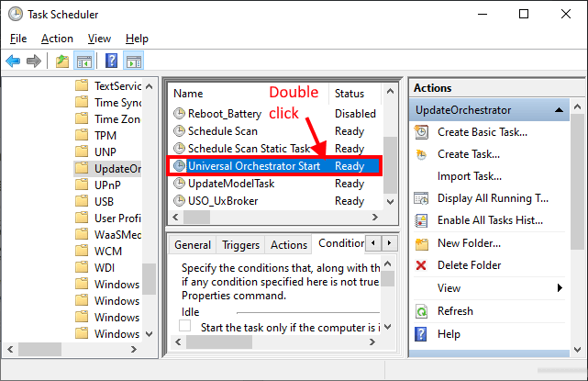The width and height of the screenshot is (588, 381).
Task: Select the Universal Orchestrator Start task
Action: click(274, 166)
